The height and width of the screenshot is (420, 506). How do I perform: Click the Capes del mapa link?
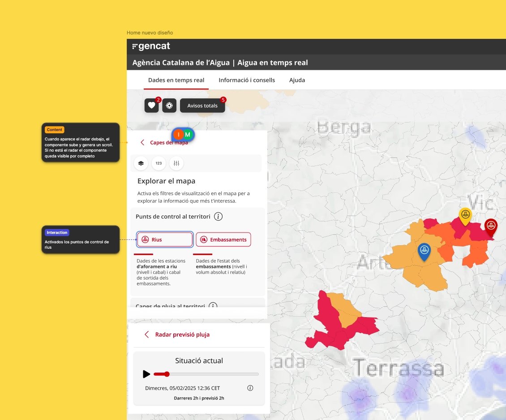tap(169, 143)
